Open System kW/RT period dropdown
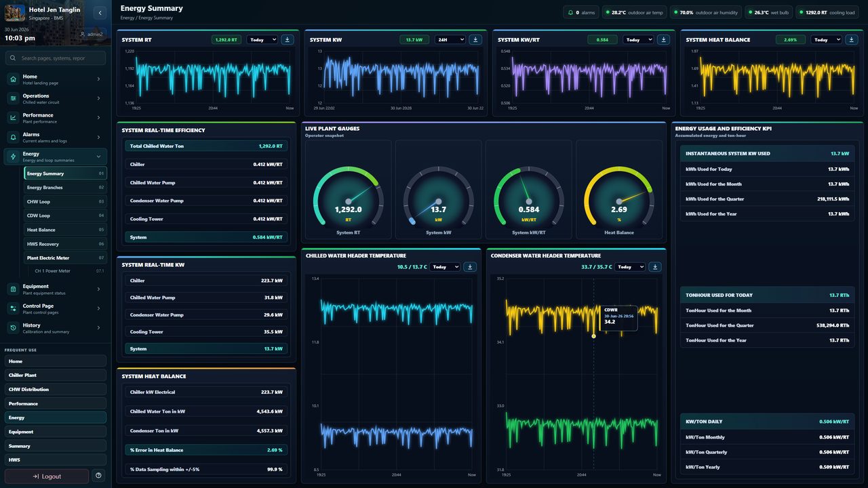 pyautogui.click(x=638, y=40)
